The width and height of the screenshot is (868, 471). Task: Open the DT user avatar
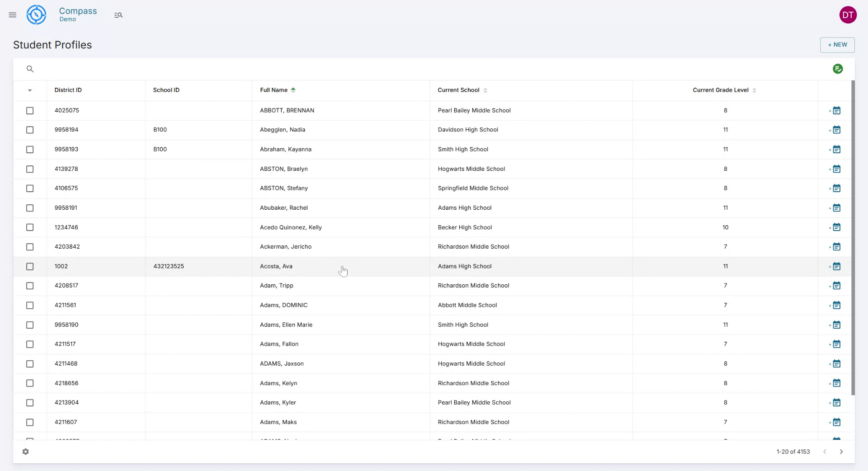pos(848,14)
